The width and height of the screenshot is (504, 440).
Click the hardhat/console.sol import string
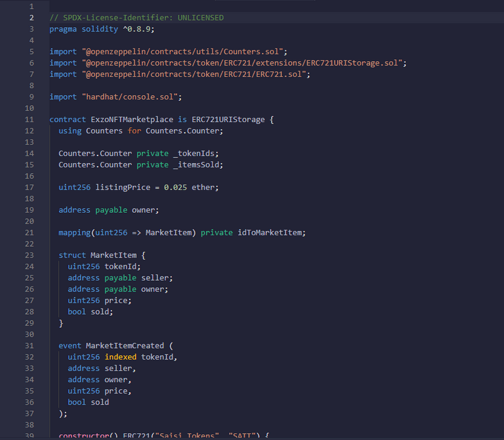[131, 97]
